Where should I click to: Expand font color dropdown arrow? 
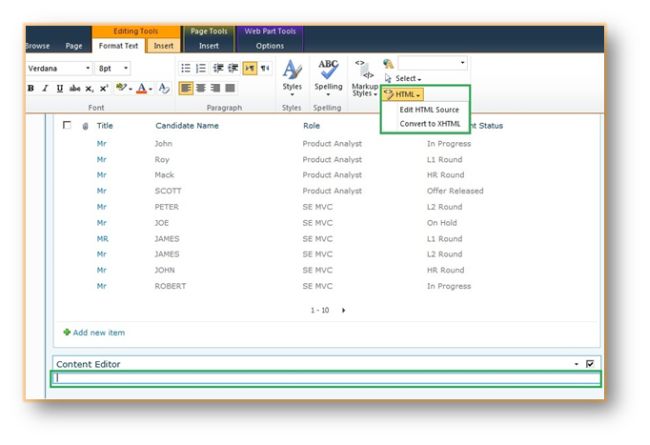(x=150, y=89)
